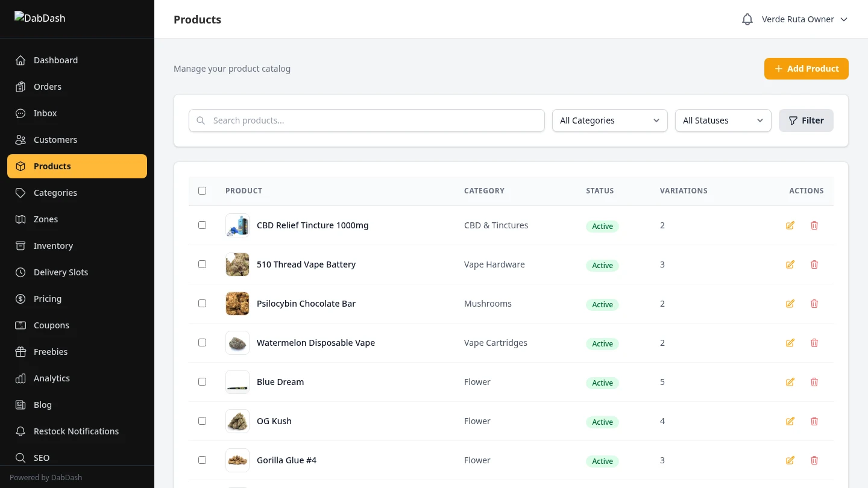Viewport: 868px width, 488px height.
Task: Open the Delivery Slots sidebar page
Action: click(60, 272)
